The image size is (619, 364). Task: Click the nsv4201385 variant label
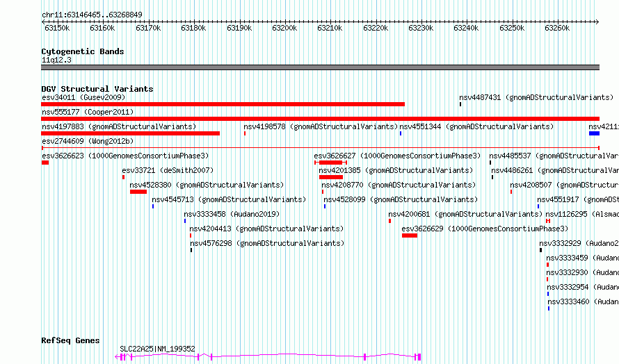click(x=396, y=170)
